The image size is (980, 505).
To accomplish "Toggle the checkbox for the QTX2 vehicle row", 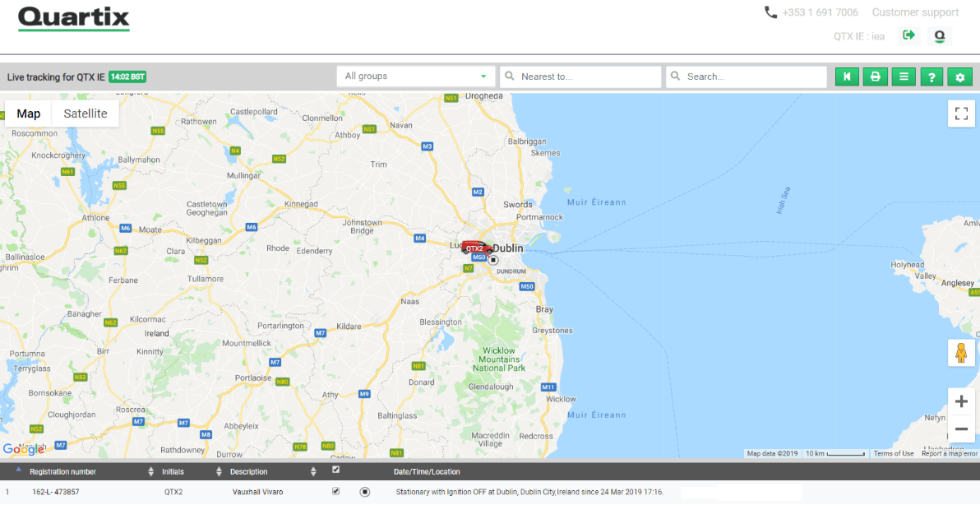I will tap(335, 491).
